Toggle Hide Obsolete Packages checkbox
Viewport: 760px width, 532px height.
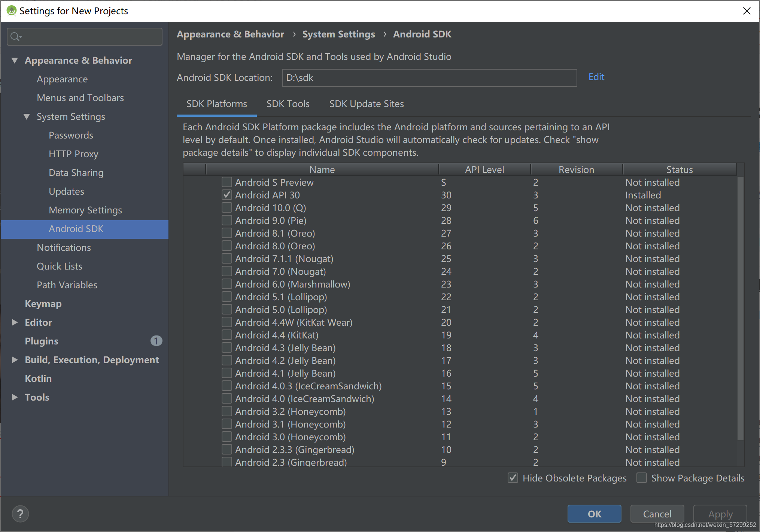click(x=513, y=478)
